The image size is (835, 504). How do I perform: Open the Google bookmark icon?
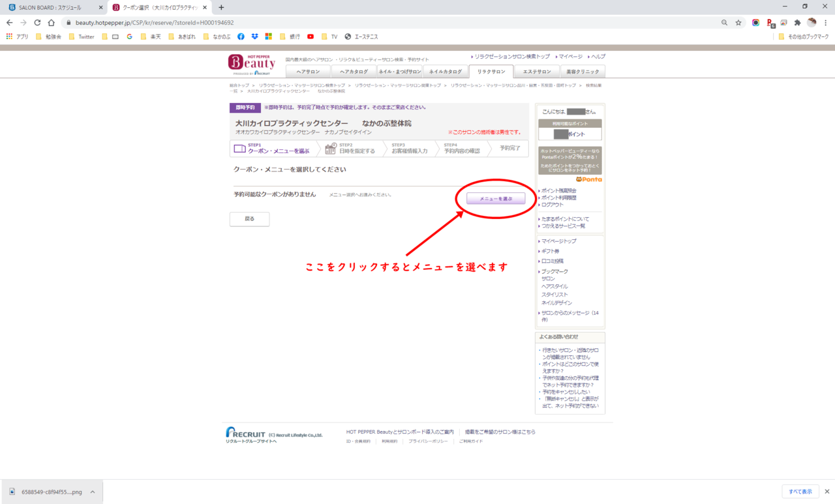pos(129,37)
